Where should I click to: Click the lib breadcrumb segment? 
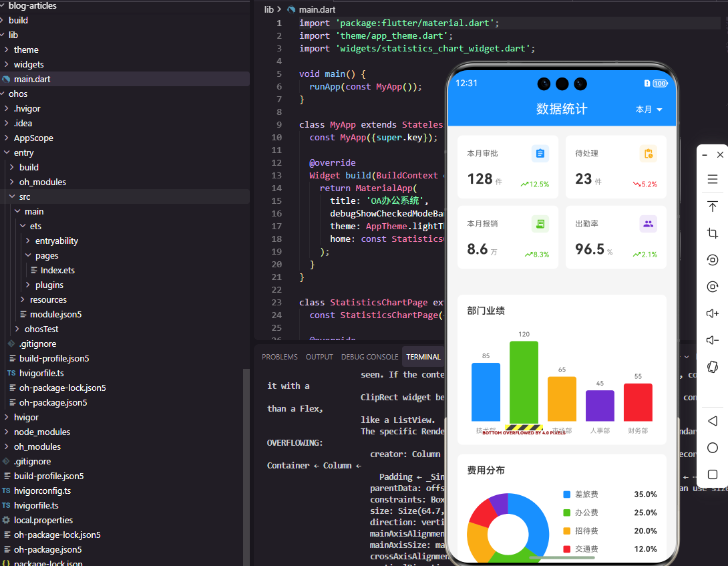click(268, 9)
